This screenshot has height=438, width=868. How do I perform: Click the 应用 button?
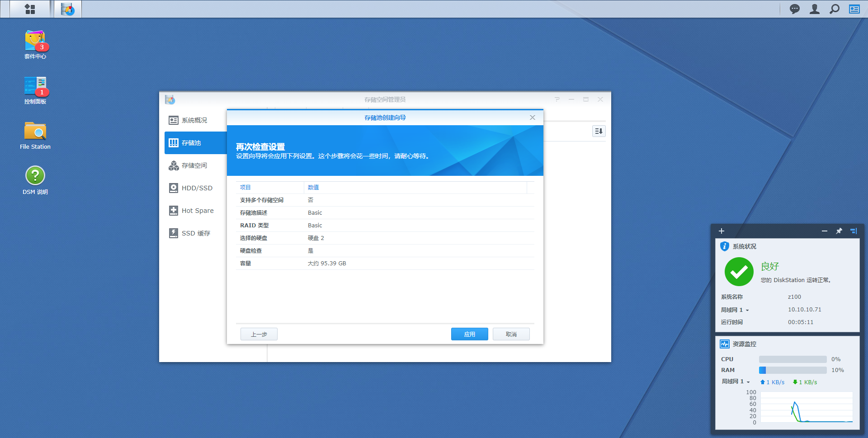(469, 334)
